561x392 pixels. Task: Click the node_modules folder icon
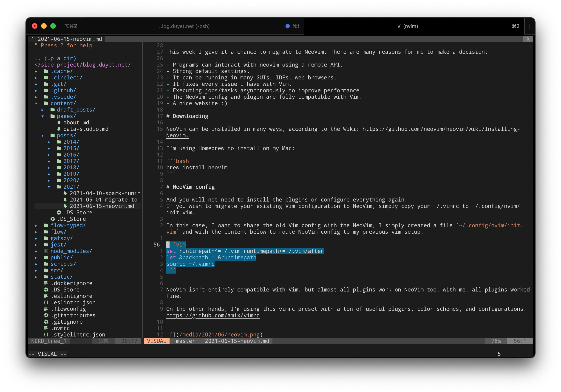tap(46, 251)
